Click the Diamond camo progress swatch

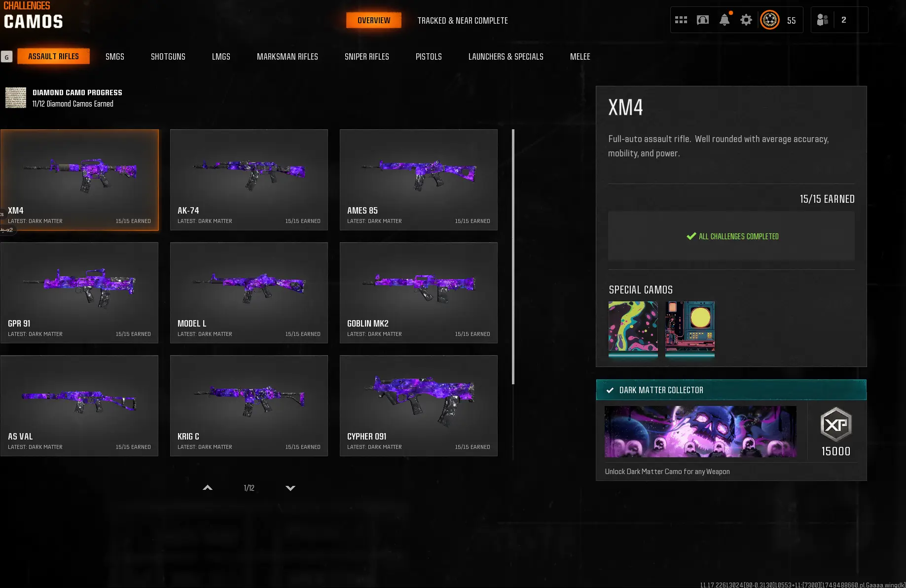[x=16, y=98]
